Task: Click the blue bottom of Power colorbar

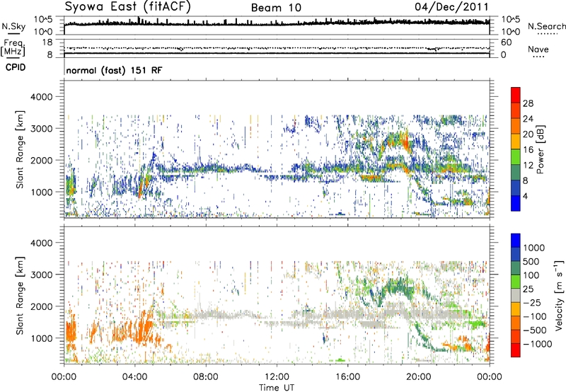Action: click(x=516, y=203)
